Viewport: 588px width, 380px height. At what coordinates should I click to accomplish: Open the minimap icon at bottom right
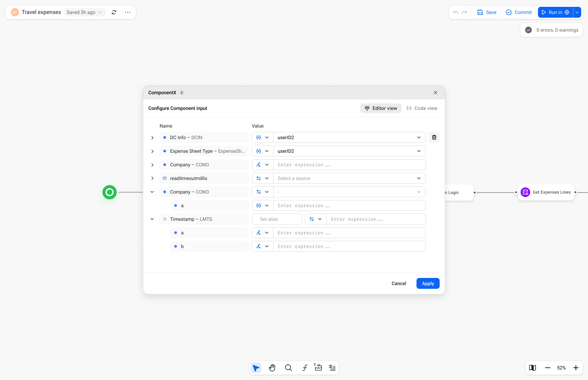(x=533, y=368)
